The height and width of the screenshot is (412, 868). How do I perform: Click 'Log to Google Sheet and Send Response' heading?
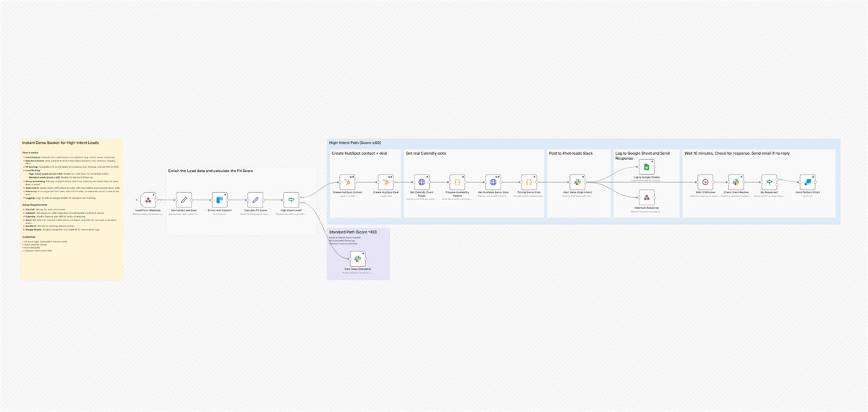(642, 155)
